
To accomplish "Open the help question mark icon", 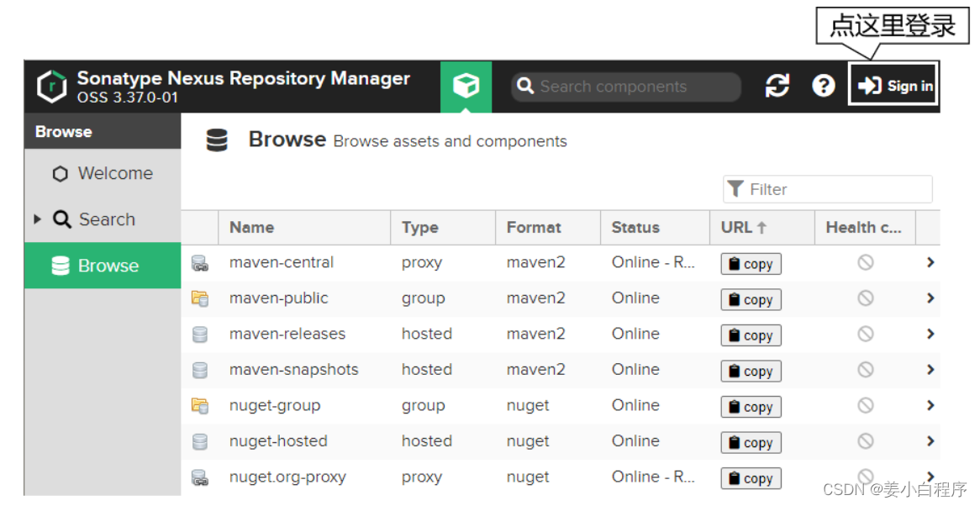I will [823, 86].
